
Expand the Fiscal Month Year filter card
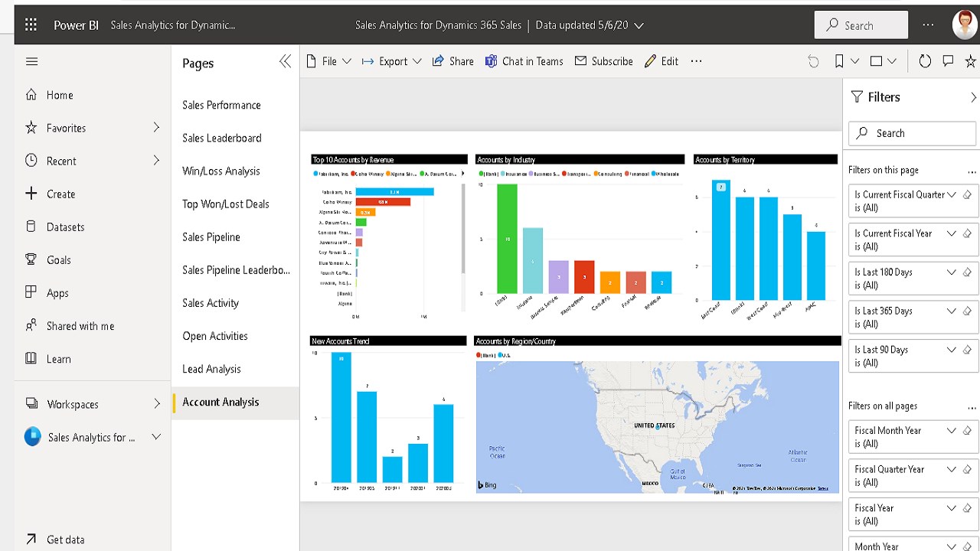[x=952, y=431]
